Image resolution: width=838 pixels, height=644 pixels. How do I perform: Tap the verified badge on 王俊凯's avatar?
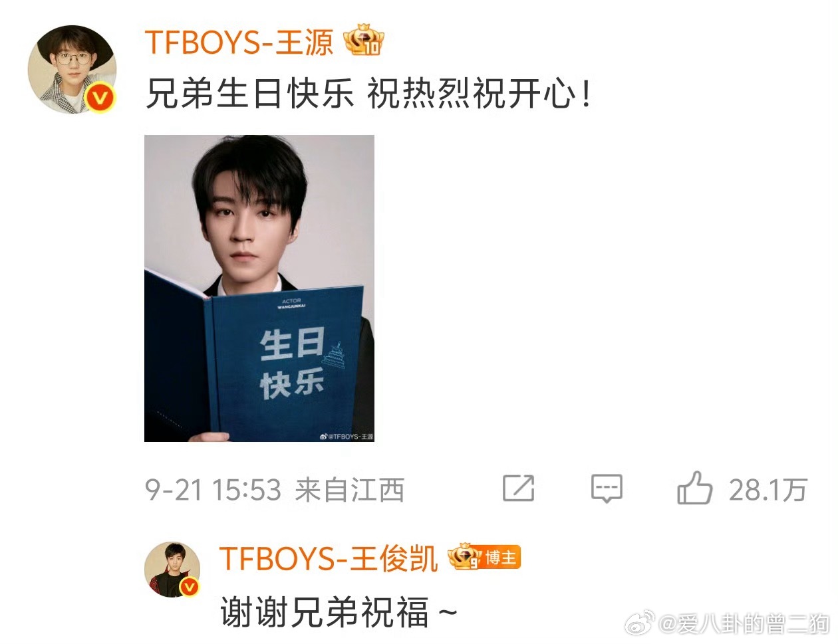[x=190, y=586]
